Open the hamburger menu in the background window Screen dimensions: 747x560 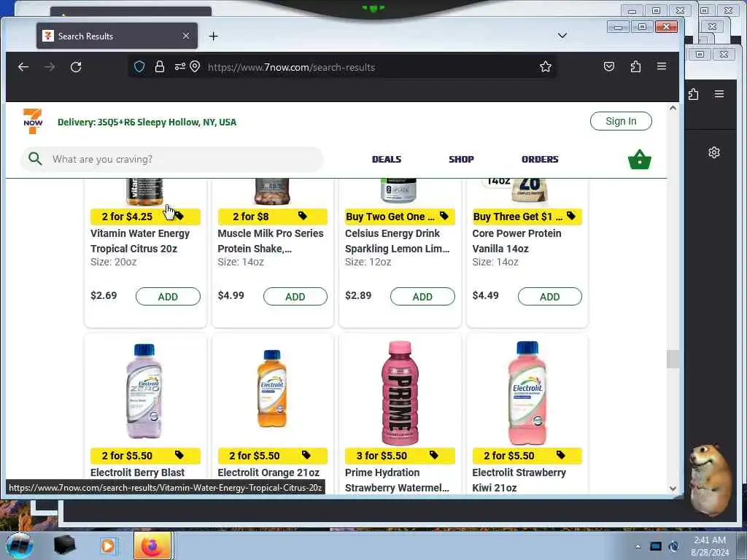coord(719,94)
